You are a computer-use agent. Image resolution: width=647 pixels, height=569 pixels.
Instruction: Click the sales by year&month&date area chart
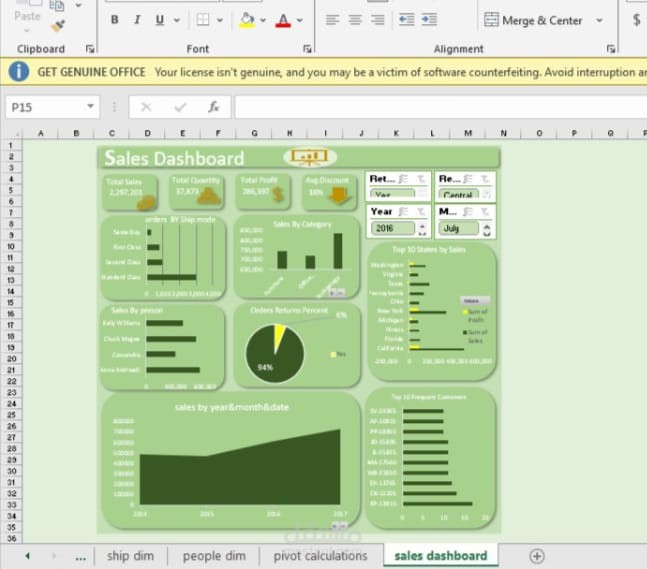pyautogui.click(x=231, y=461)
